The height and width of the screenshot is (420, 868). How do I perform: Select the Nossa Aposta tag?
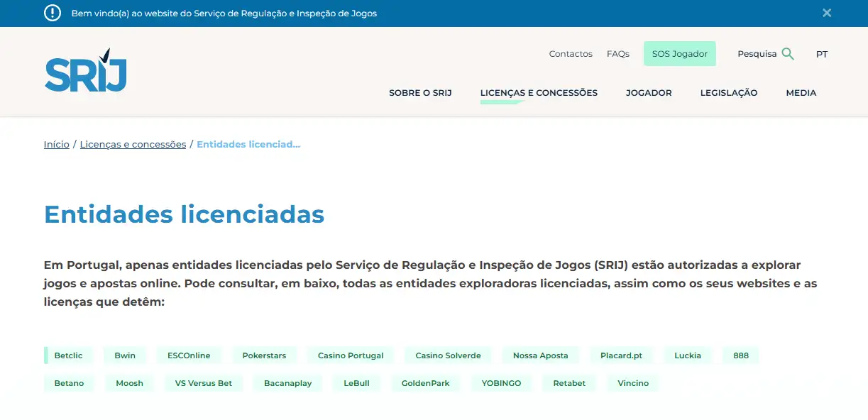click(x=541, y=355)
